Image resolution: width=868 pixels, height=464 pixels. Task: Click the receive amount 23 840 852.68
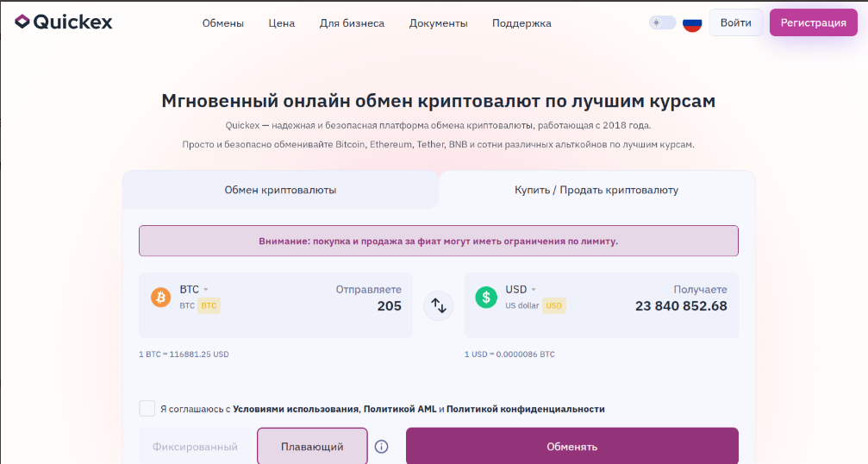681,306
